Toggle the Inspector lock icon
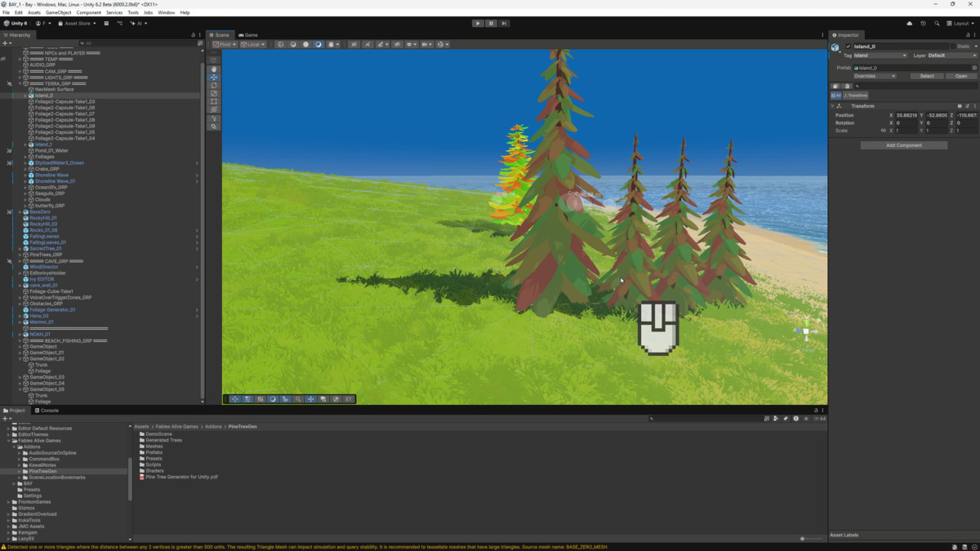 (969, 35)
